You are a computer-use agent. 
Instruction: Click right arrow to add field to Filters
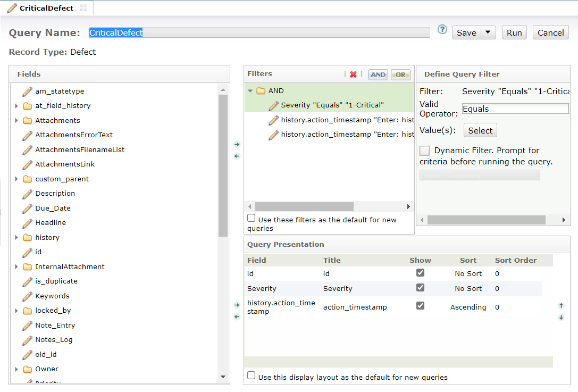coord(237,144)
